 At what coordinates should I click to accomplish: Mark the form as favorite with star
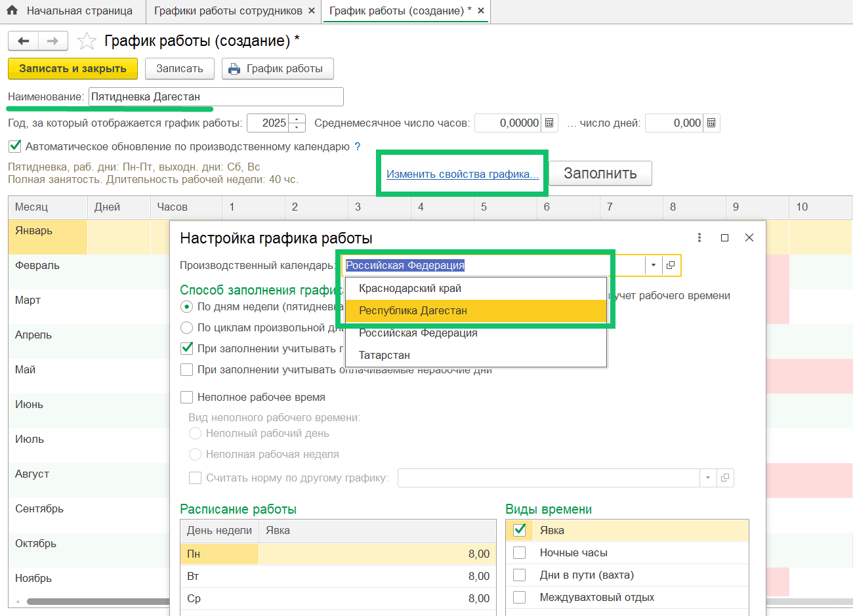tap(87, 41)
